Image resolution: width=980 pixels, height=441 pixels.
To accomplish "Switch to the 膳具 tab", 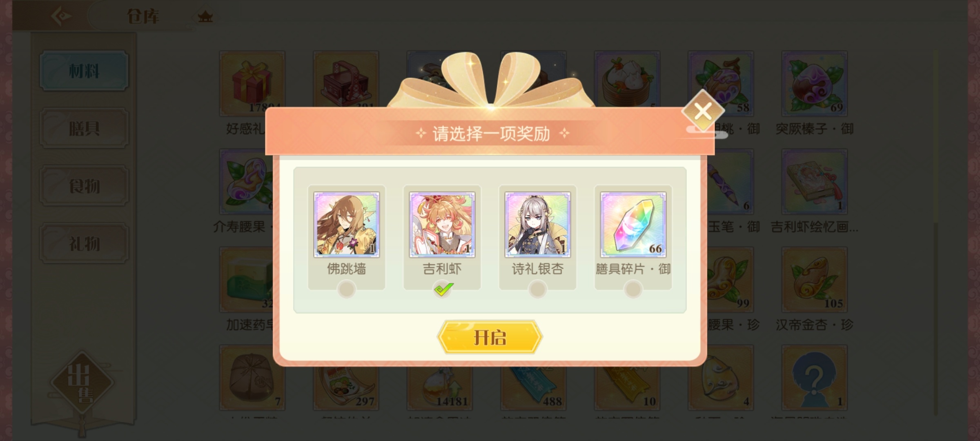I will point(84,129).
